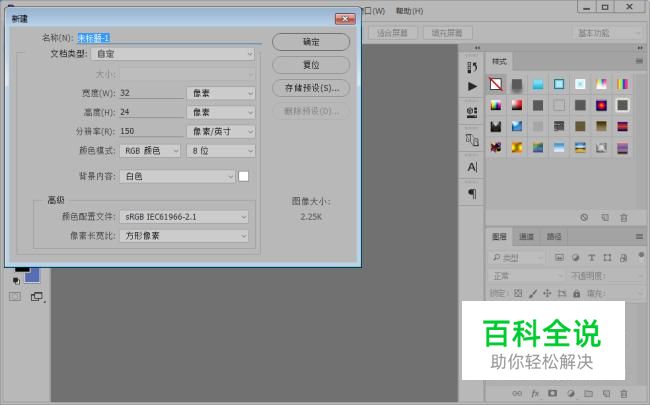Click the 宽度 field with value 32

pos(151,93)
